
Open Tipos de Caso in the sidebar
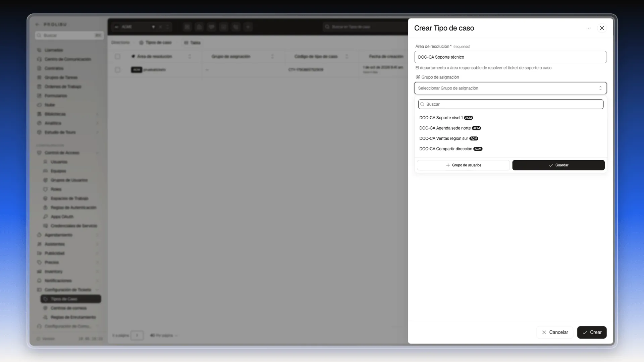click(71, 299)
